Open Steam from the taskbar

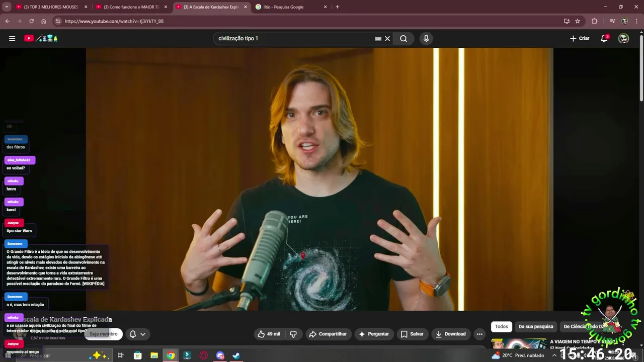pyautogui.click(x=236, y=355)
